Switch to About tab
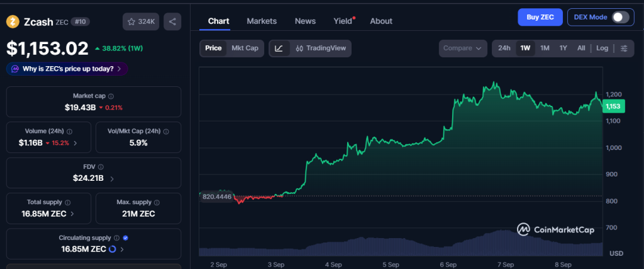Image resolution: width=644 pixels, height=269 pixels. pos(380,21)
